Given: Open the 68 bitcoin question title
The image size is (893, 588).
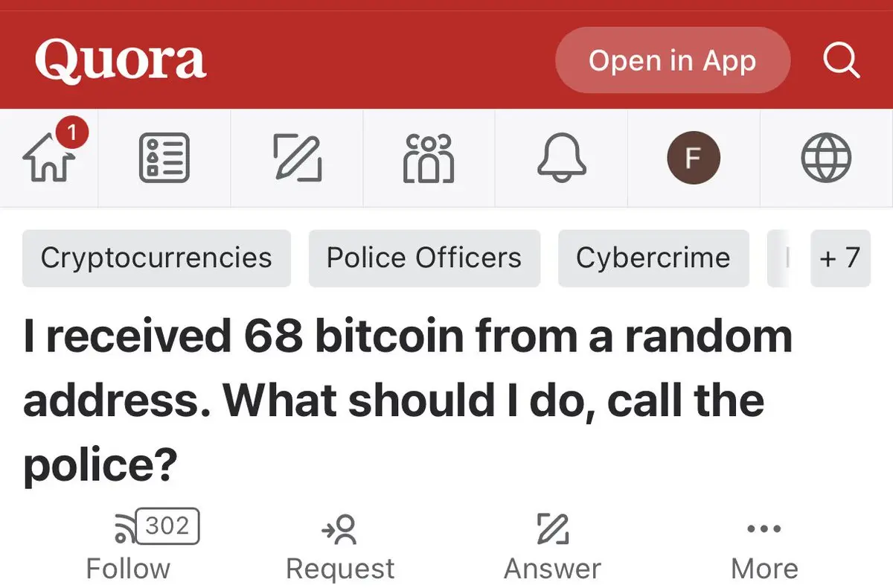Looking at the screenshot, I should [x=408, y=401].
